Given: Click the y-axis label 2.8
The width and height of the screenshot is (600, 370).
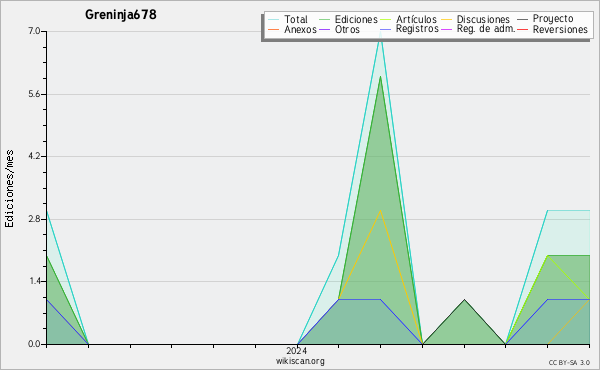Looking at the screenshot, I should tap(34, 219).
